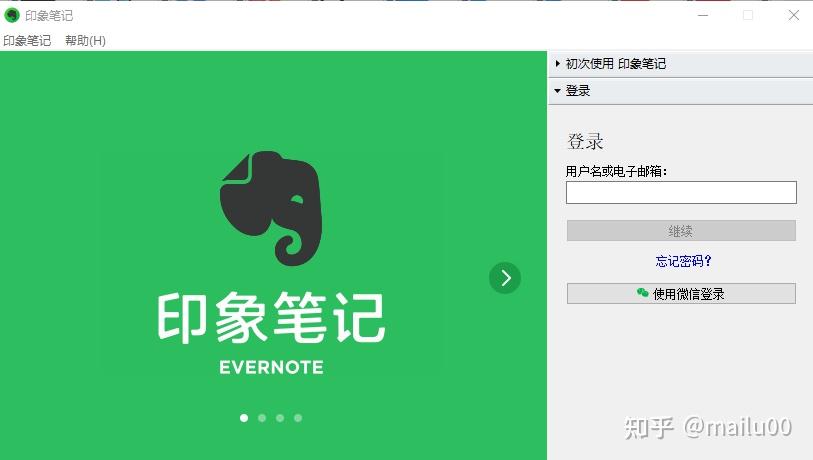Collapse the 登录 section header
This screenshot has height=460, width=813.
click(680, 91)
